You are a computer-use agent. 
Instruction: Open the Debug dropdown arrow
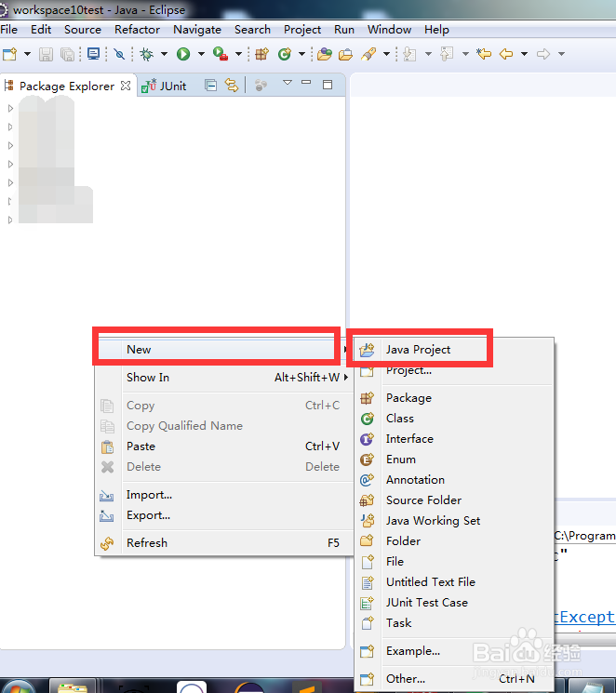tap(164, 54)
